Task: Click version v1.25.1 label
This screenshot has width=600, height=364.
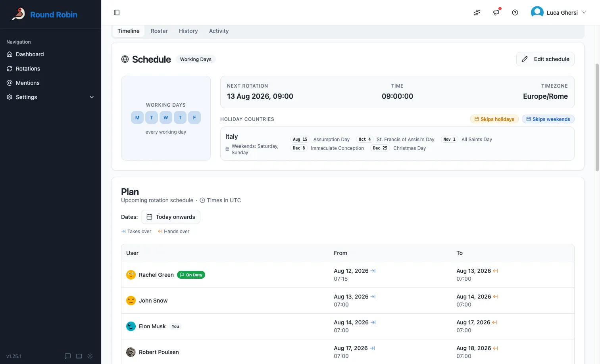Action: (x=14, y=356)
